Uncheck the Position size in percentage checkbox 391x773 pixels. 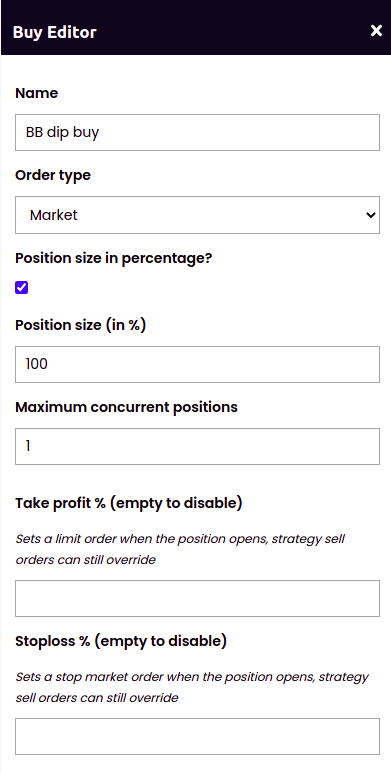(x=22, y=288)
